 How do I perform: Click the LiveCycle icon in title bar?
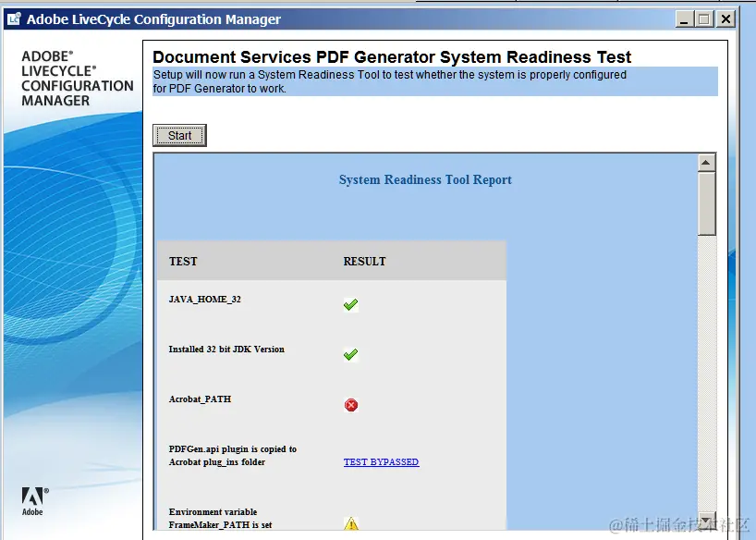[14, 18]
